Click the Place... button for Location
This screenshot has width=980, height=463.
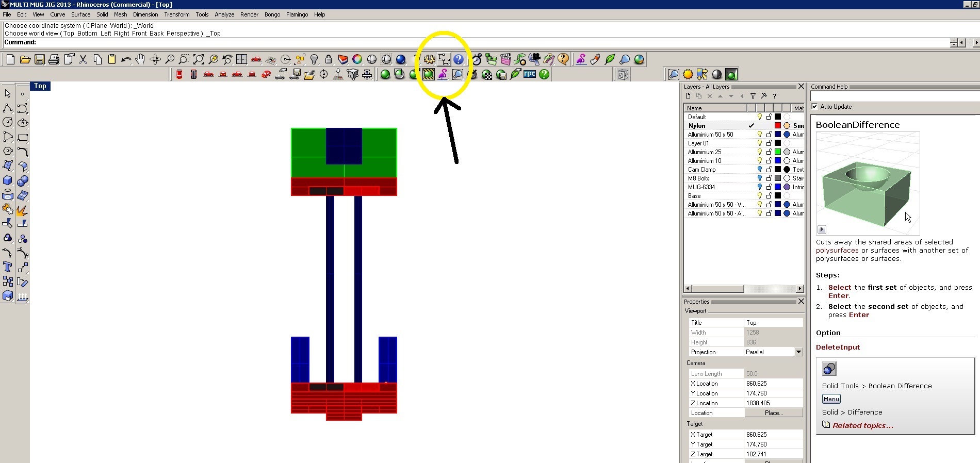pos(774,413)
